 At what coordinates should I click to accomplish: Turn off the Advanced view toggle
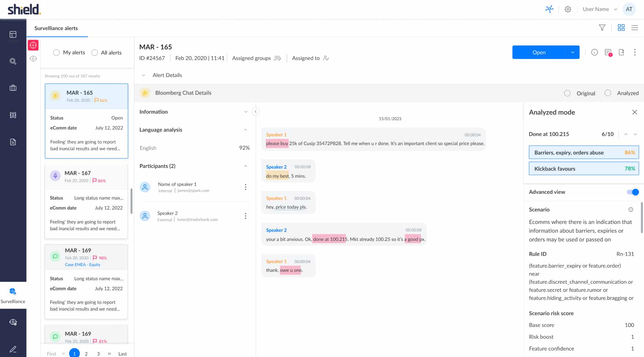point(633,192)
